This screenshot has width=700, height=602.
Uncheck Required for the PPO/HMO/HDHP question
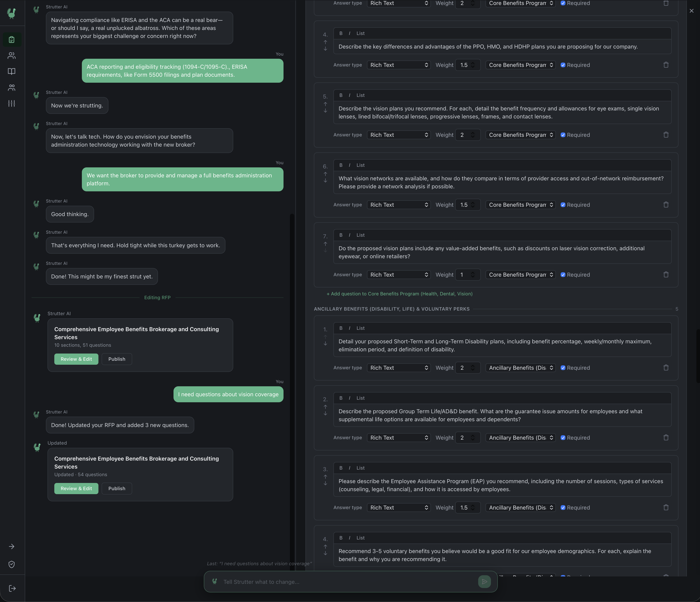click(563, 65)
